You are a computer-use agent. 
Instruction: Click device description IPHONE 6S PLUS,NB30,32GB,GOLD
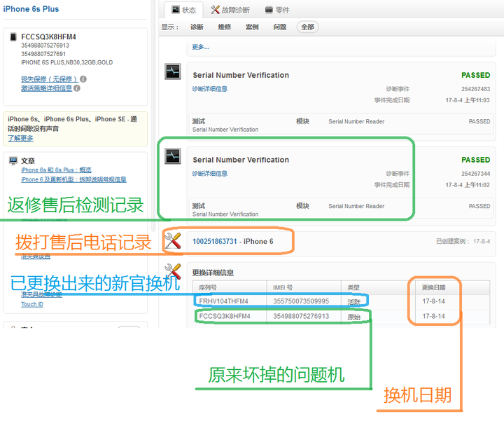[67, 62]
